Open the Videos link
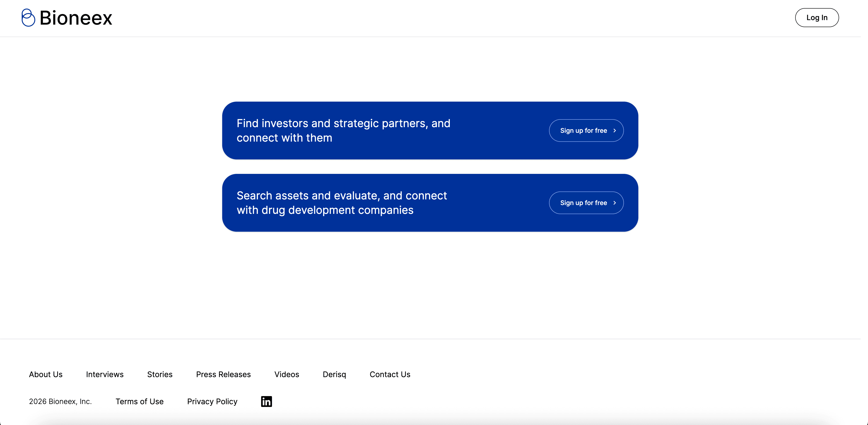 point(287,374)
